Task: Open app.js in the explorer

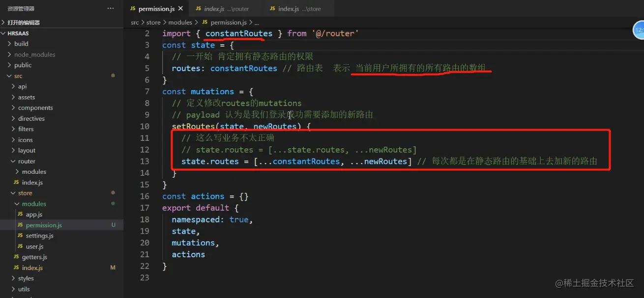Action: coord(61,215)
